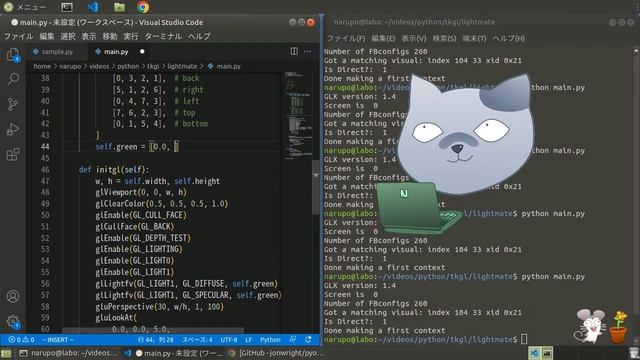640x360 pixels.
Task: Split the editor to the right
Action: click(294, 51)
